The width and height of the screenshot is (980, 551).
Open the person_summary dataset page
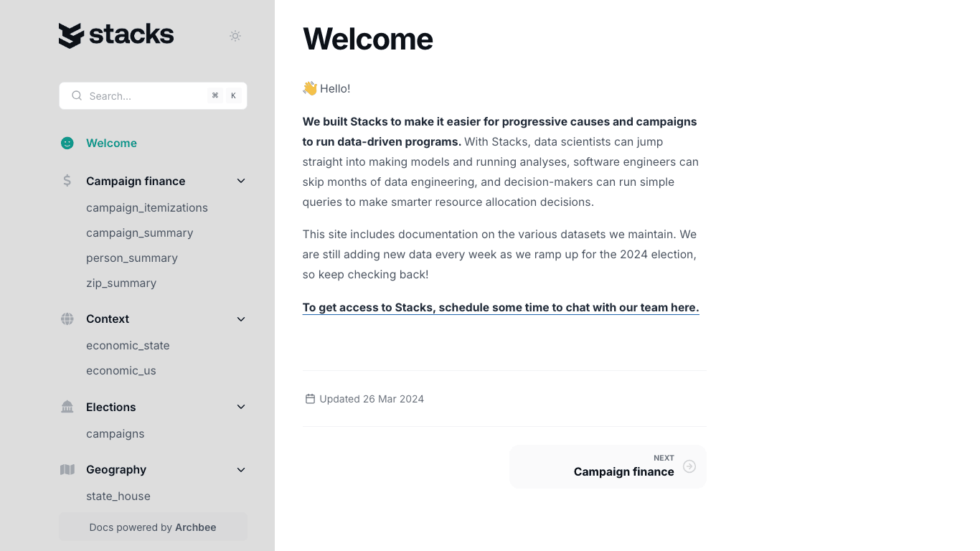[132, 258]
